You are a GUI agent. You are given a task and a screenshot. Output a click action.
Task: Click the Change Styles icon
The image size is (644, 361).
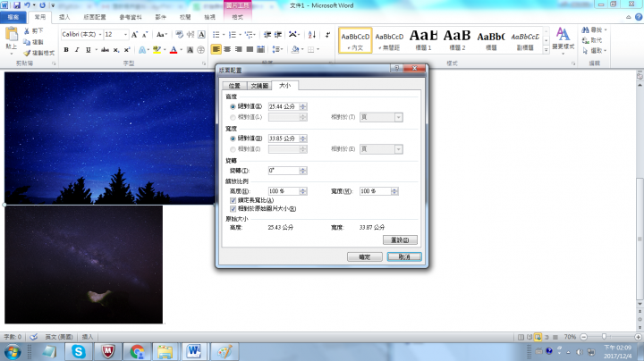pyautogui.click(x=563, y=38)
